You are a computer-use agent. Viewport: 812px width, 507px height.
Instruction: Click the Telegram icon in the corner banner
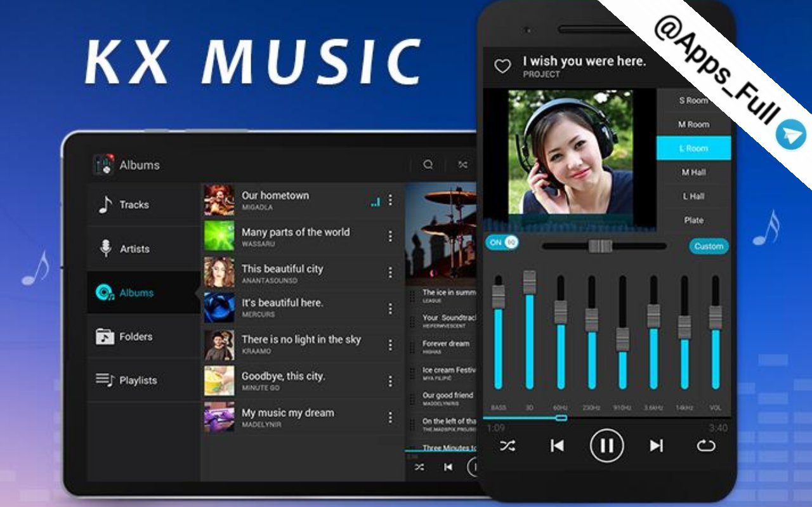[x=790, y=135]
